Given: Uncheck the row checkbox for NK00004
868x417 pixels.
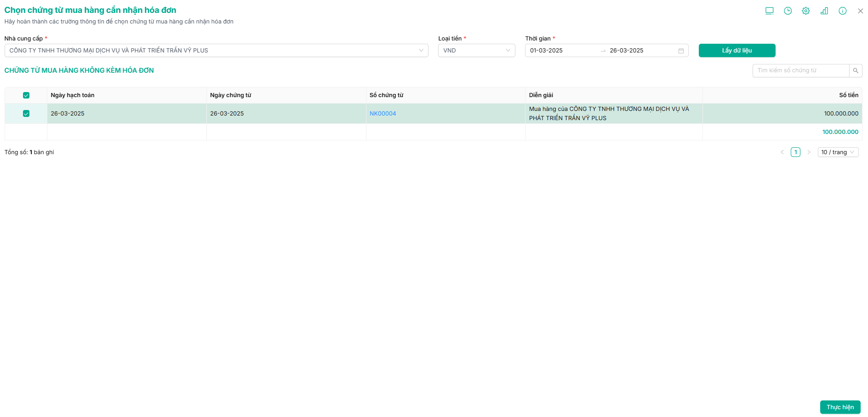Looking at the screenshot, I should pos(26,114).
